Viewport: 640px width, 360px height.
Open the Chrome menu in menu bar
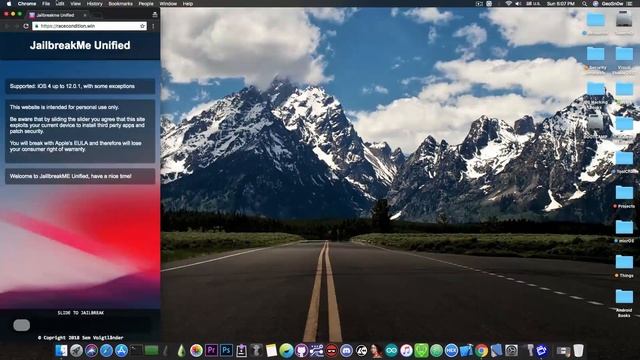[27, 4]
